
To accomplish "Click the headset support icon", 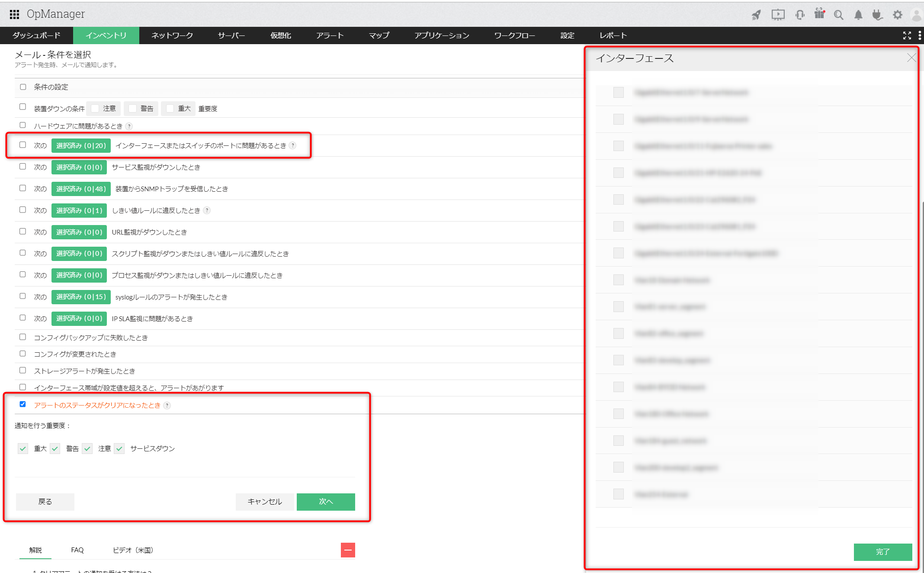I will (x=799, y=15).
